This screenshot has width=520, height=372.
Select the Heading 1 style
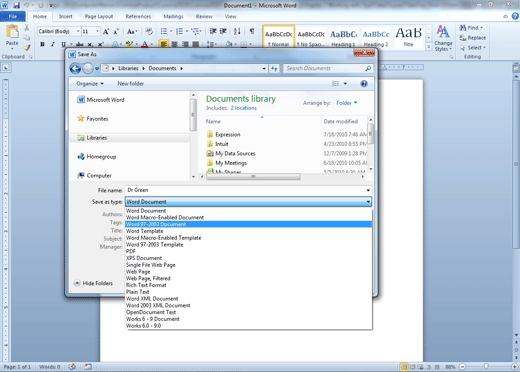[343, 37]
